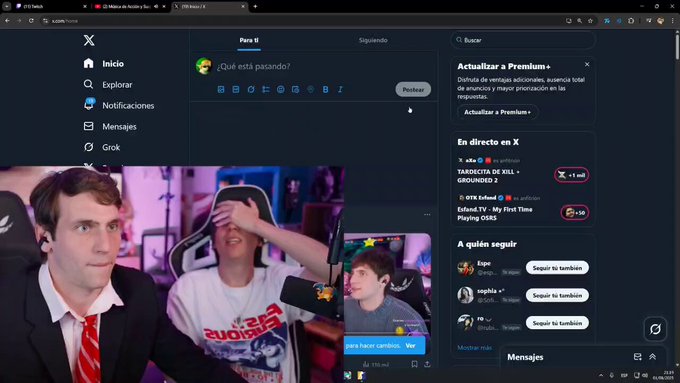
Task: Add a poll to the post
Action: [265, 89]
